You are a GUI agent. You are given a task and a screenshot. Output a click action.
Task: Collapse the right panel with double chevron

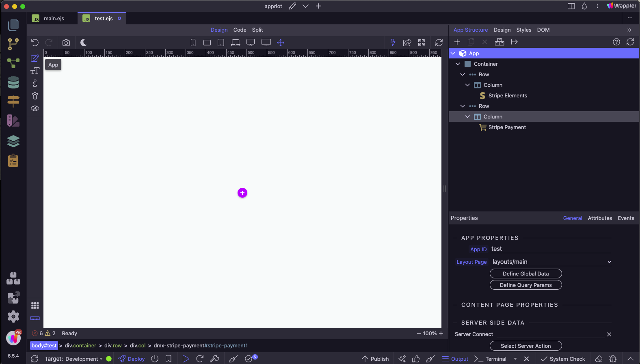click(629, 30)
